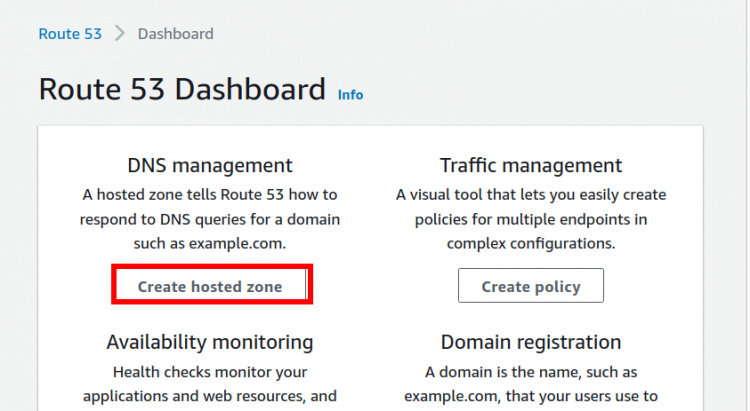Click the Route 53 Dashboard page heading

tap(182, 89)
